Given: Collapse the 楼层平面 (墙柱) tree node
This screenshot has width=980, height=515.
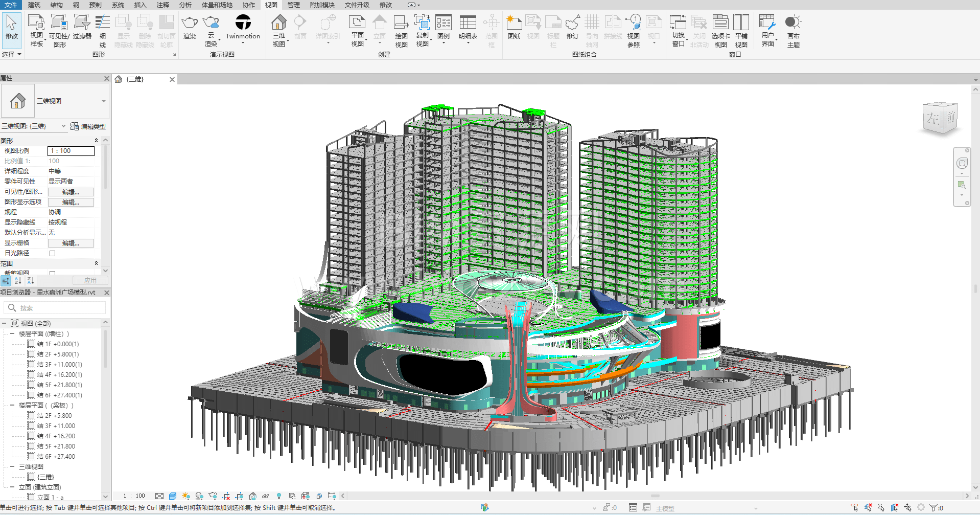Looking at the screenshot, I should [12, 333].
